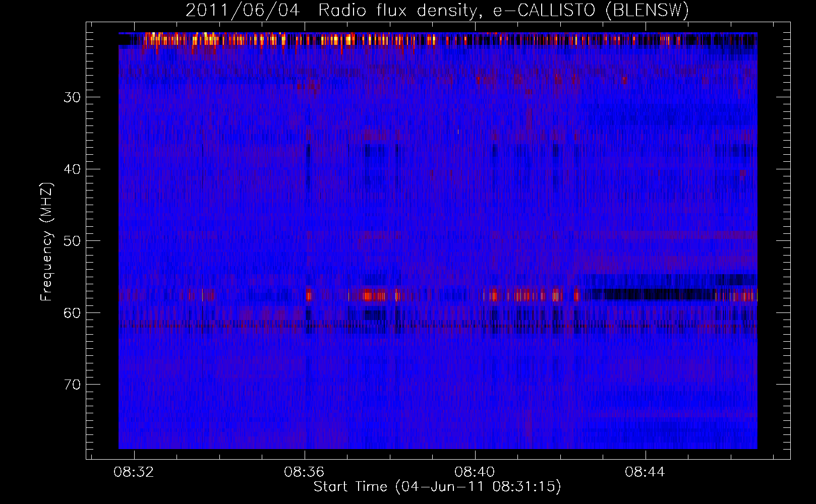Click the 'Frequency (MHZ)' axis label
Screen dimensions: 816x504
coord(46,242)
